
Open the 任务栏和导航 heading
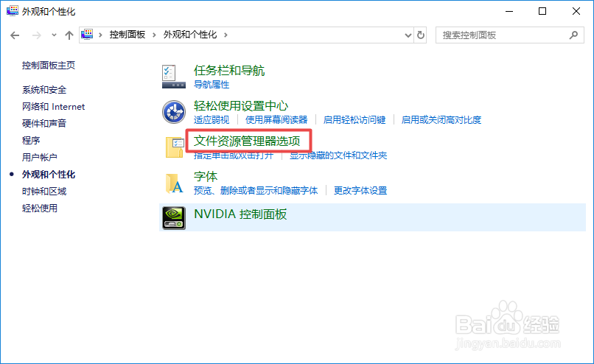point(229,71)
